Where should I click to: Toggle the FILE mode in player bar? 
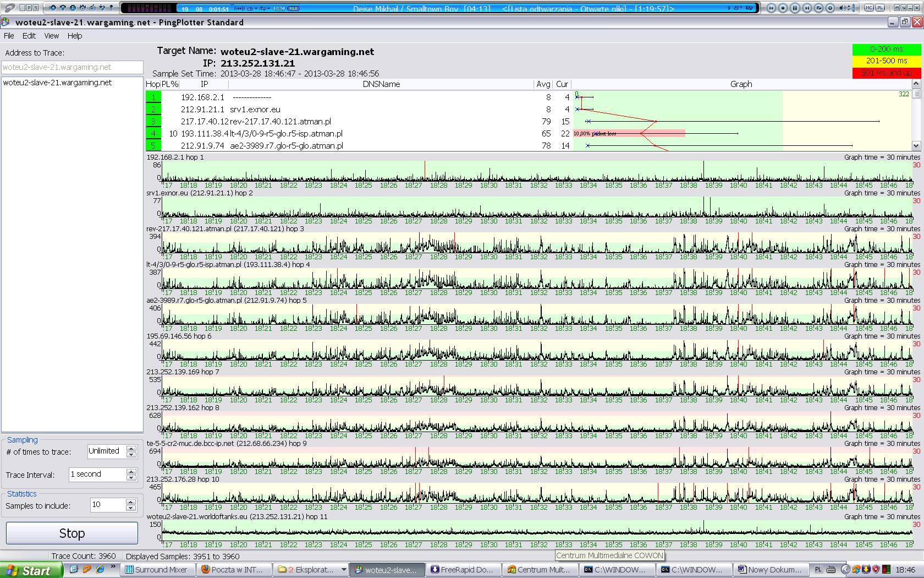pos(293,8)
